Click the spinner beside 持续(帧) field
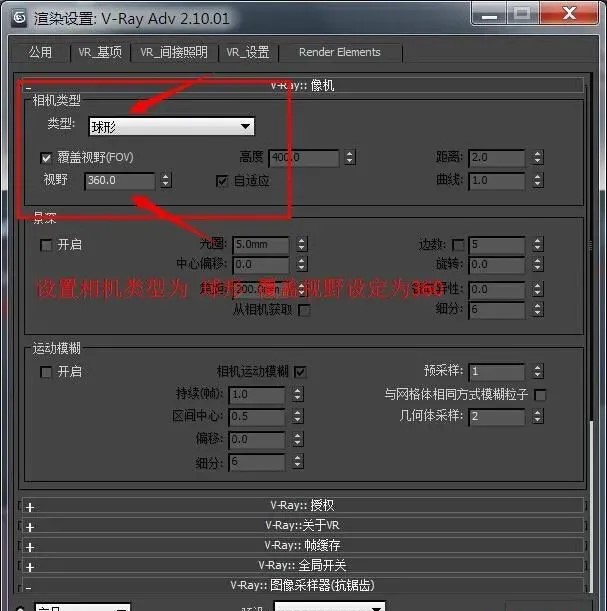Screen dimensions: 607x611 [298, 395]
